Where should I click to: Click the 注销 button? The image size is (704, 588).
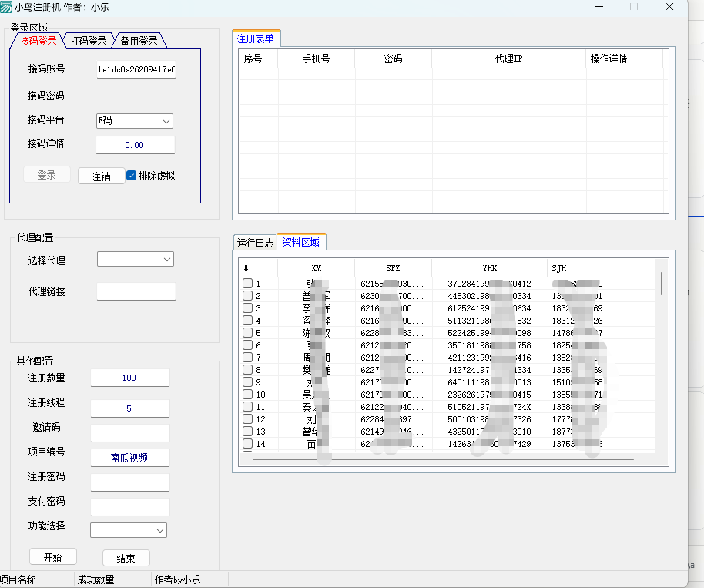point(101,176)
